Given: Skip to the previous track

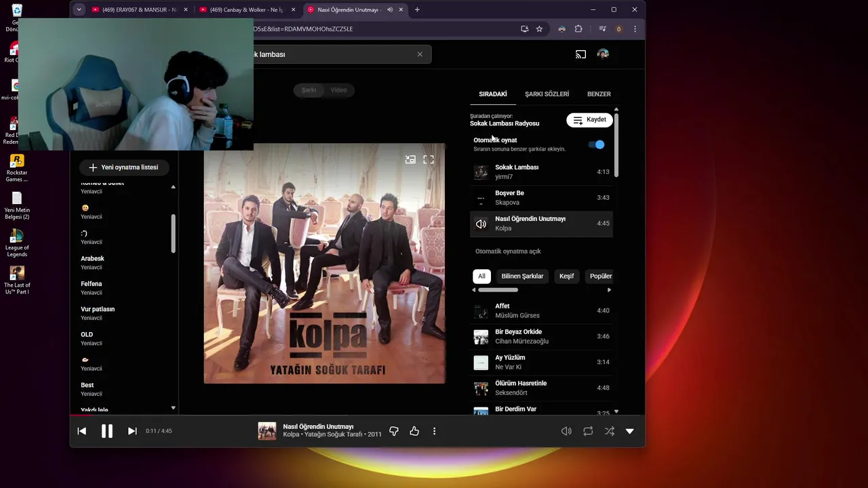Looking at the screenshot, I should point(82,431).
